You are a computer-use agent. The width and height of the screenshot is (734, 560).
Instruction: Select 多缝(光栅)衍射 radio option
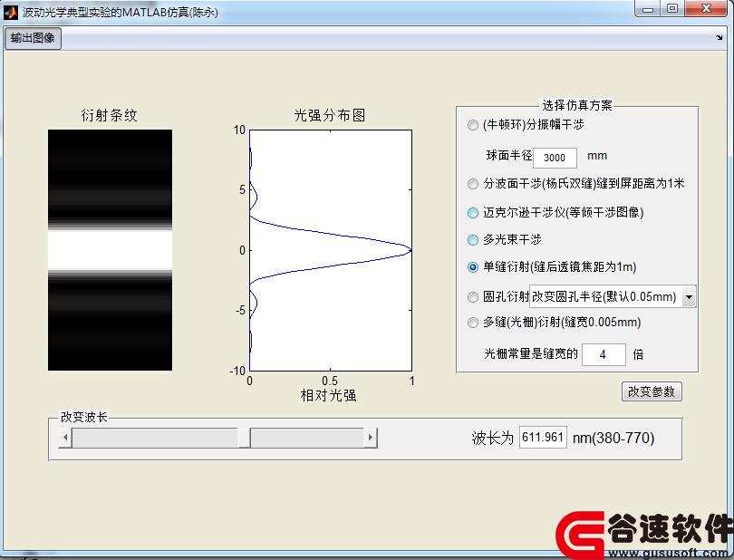point(473,323)
